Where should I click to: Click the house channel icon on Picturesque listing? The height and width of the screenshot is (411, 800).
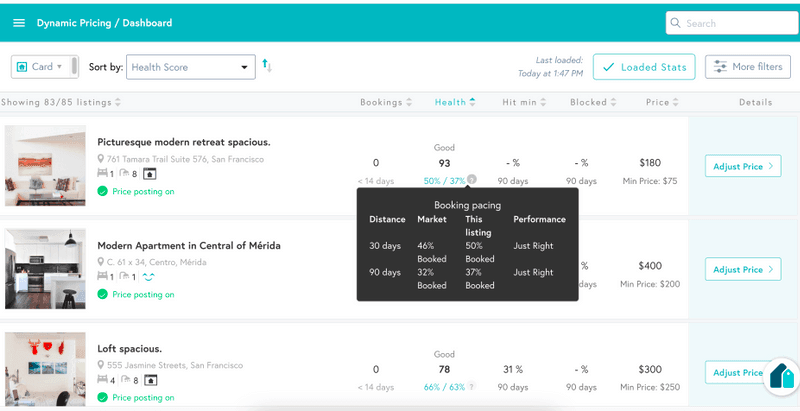tap(150, 174)
